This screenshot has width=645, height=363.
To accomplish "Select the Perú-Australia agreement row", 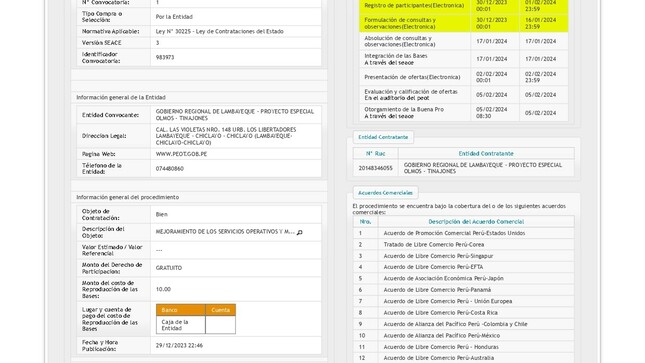I will coord(464,358).
